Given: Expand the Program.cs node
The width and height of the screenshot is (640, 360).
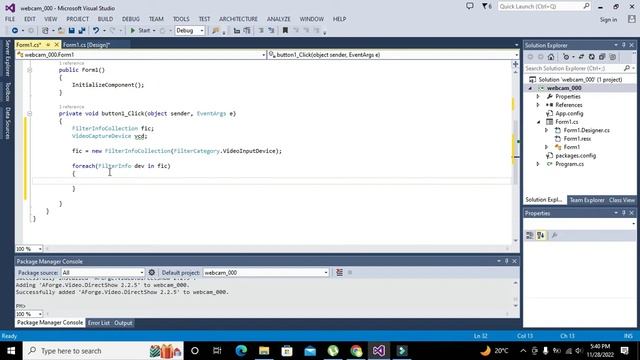Looking at the screenshot, I should 538,164.
